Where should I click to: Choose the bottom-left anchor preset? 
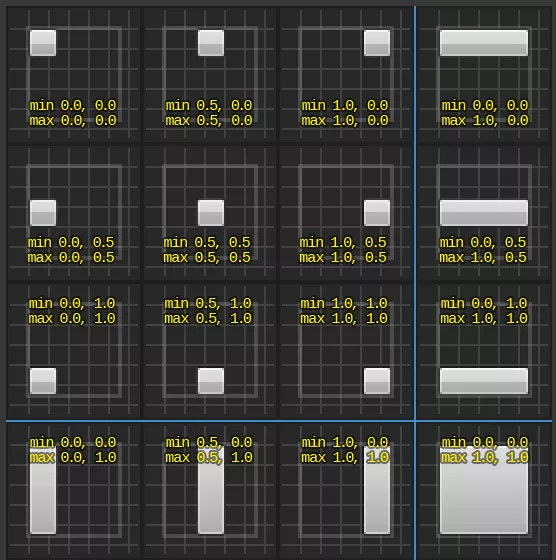74,351
